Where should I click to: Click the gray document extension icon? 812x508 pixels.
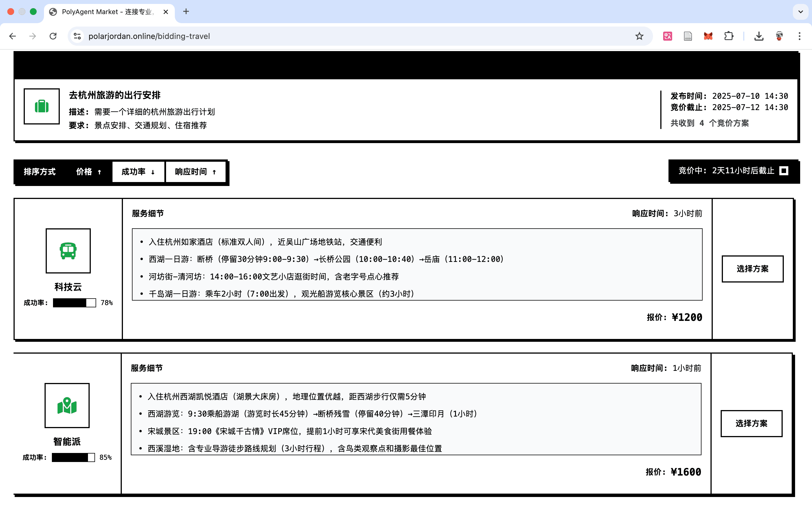point(688,36)
